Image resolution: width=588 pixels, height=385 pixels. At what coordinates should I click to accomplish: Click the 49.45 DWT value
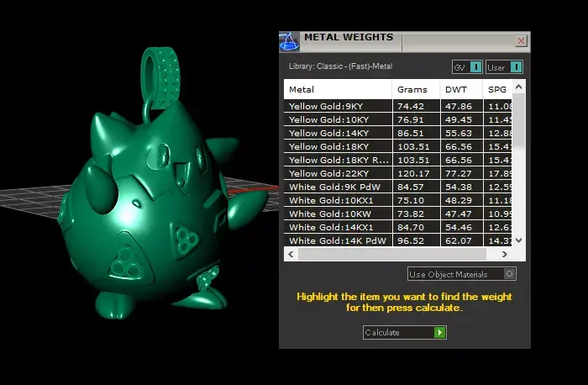[x=459, y=119]
